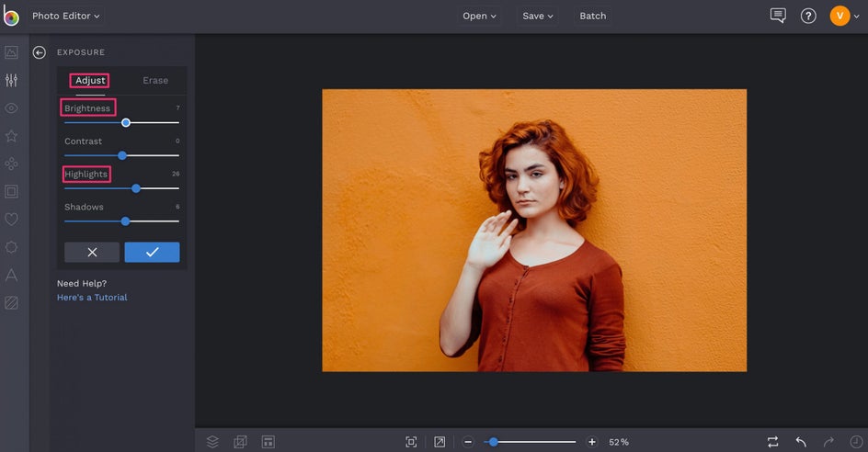The width and height of the screenshot is (868, 452).
Task: Open the Effects star icon
Action: click(11, 136)
